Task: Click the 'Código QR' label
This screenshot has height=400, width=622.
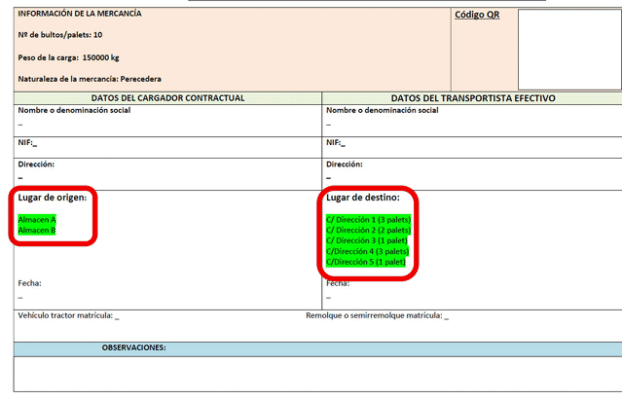Action: [x=477, y=15]
